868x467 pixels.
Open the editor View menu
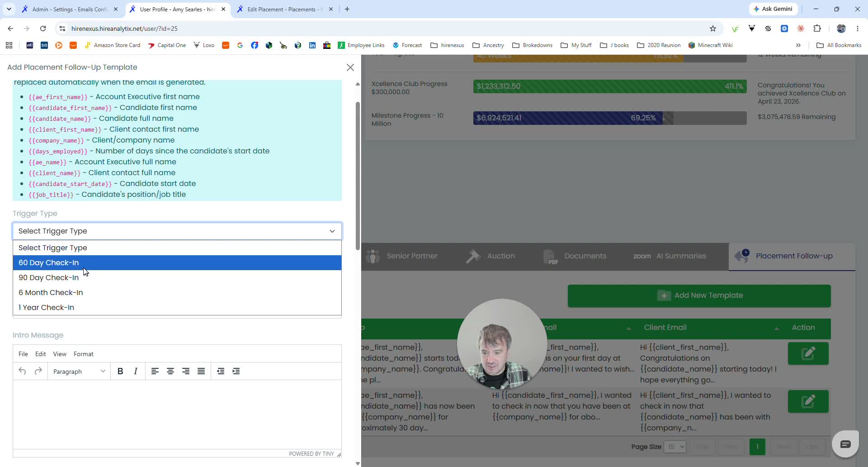[60, 354]
